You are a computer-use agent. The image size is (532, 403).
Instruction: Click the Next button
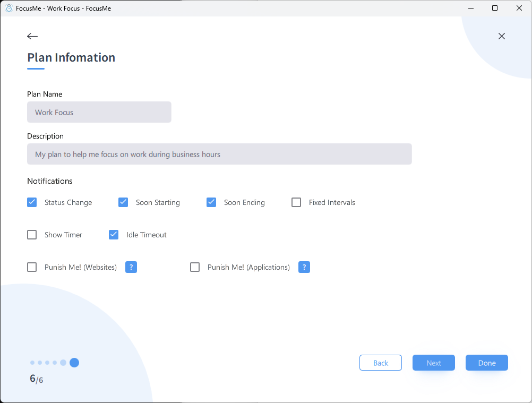point(434,363)
